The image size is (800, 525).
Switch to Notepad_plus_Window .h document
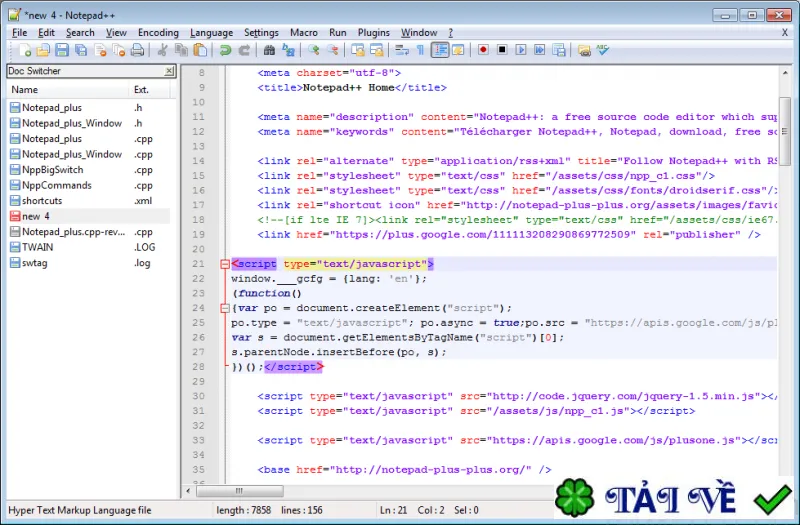click(89, 123)
